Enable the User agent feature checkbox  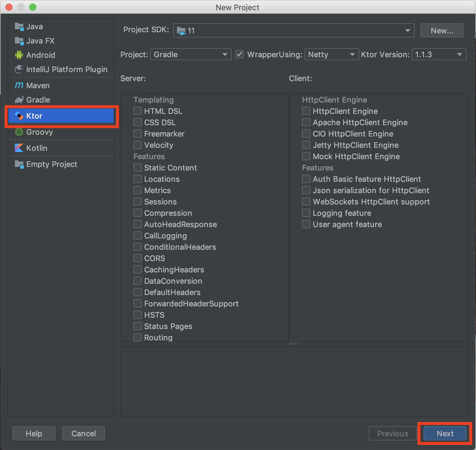pyautogui.click(x=306, y=224)
